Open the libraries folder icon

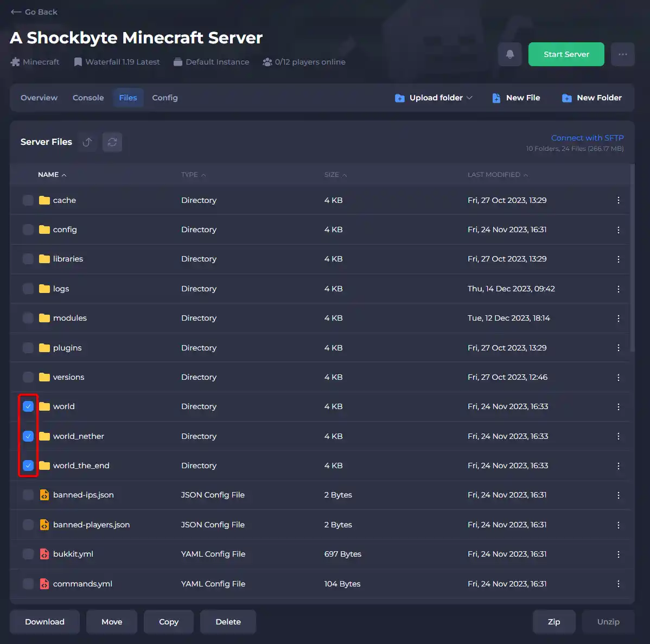44,259
